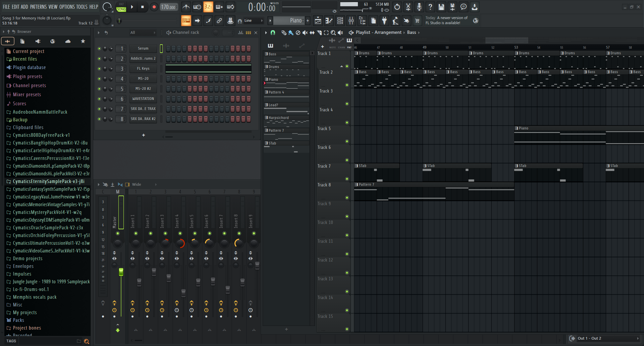The height and width of the screenshot is (346, 644).
Task: Open the channel rack All filter dropdown
Action: [143, 33]
